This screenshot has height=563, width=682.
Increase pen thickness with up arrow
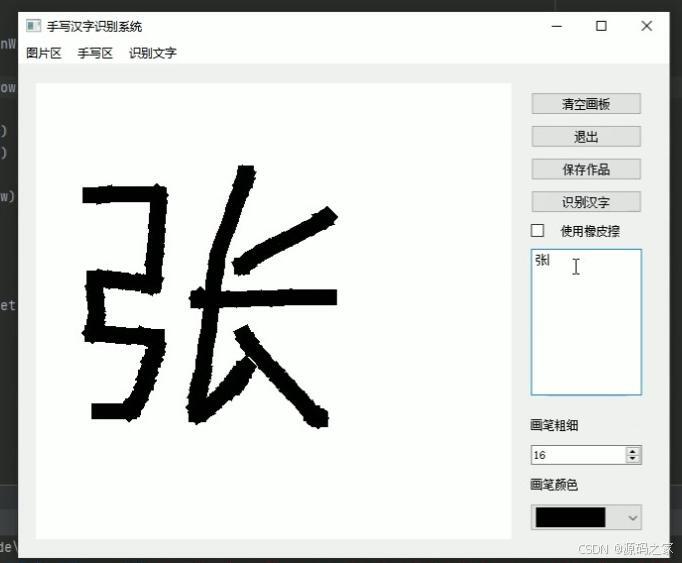(633, 451)
